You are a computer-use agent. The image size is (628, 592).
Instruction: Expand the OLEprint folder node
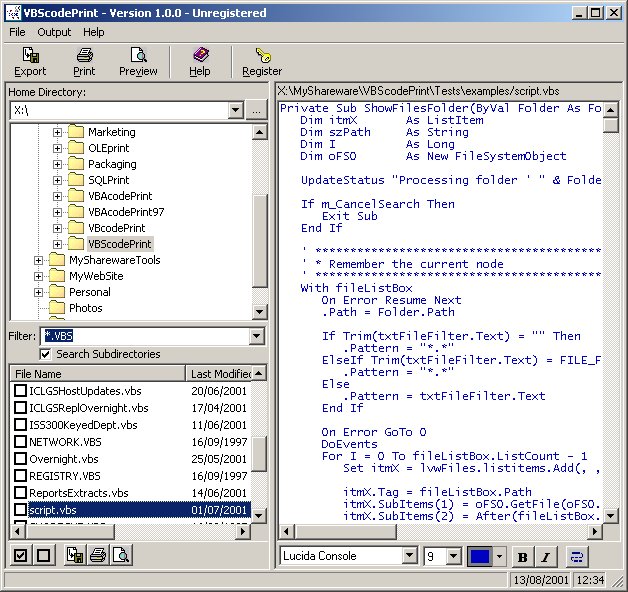[57, 148]
